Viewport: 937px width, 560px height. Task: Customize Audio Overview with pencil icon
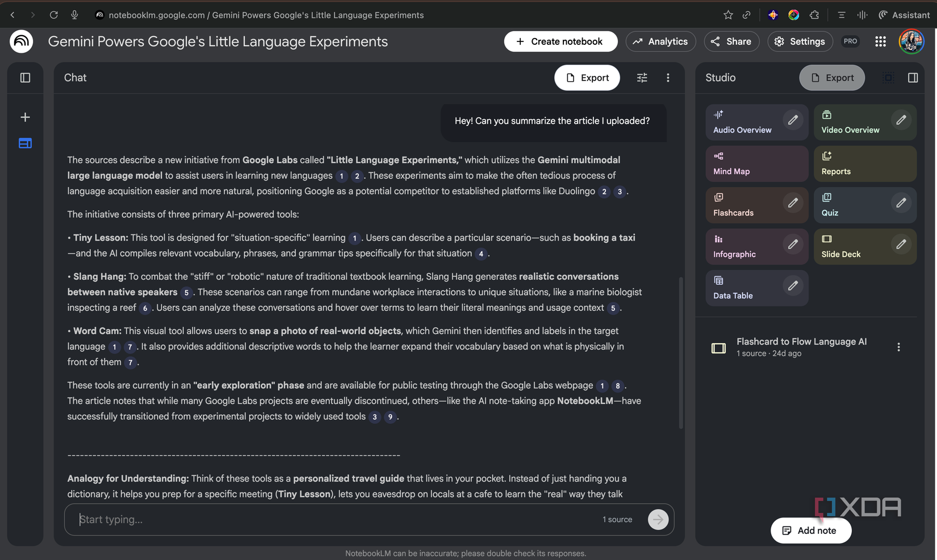pos(793,120)
